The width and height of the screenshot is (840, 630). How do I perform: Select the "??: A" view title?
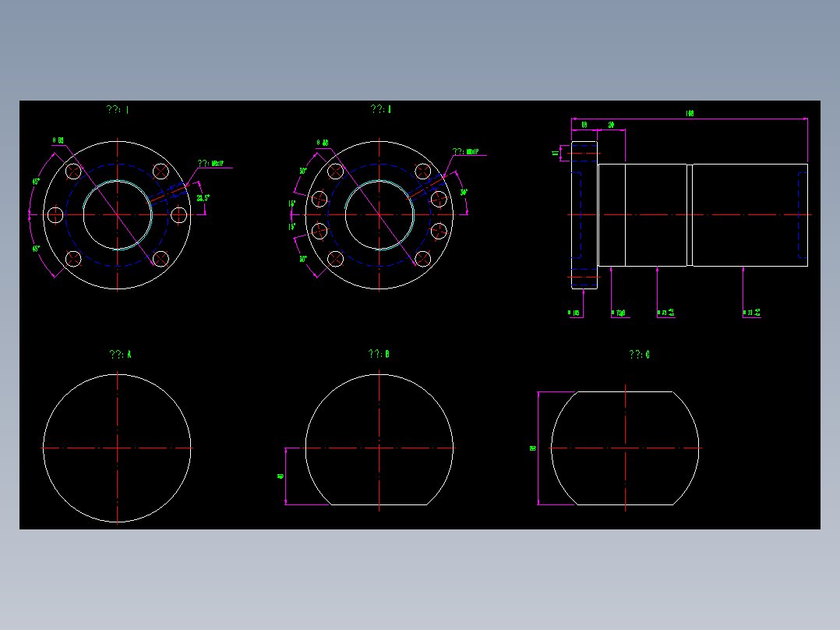pos(120,355)
